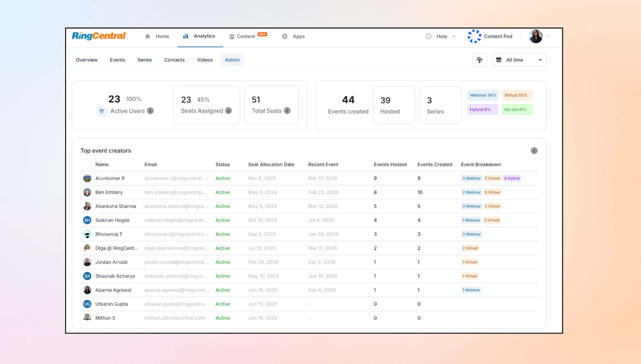
Task: Click Shaunak Acharya's SA avatar
Action: pos(87,276)
